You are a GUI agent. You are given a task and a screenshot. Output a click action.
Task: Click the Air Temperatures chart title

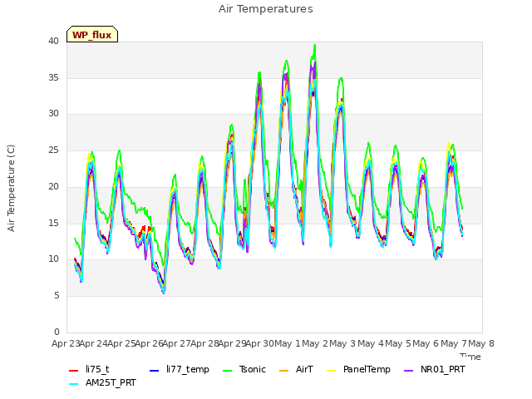point(266,9)
